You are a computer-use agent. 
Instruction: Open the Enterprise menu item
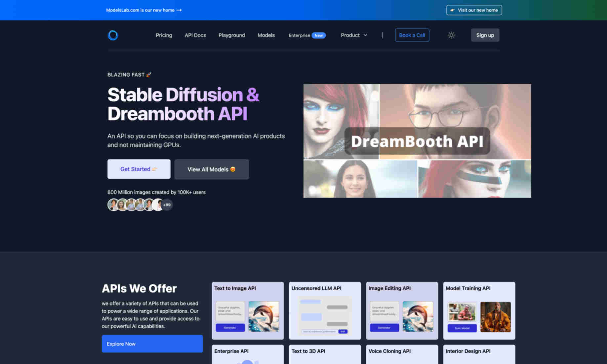pos(299,35)
